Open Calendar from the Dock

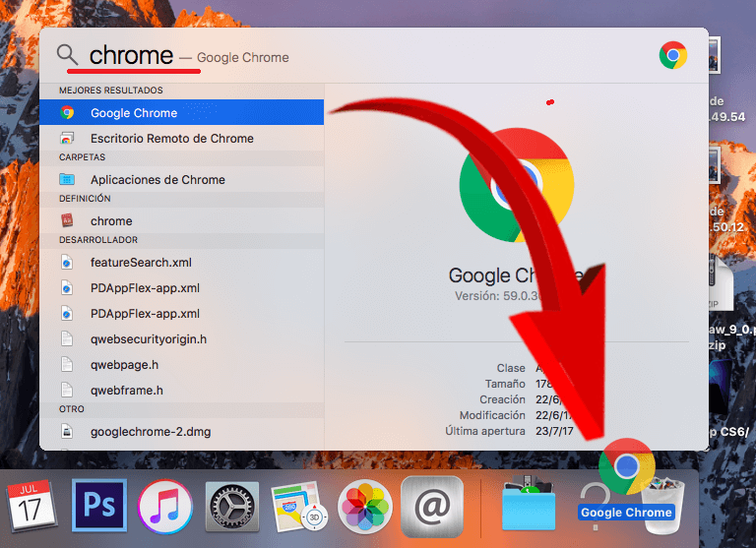tap(31, 506)
